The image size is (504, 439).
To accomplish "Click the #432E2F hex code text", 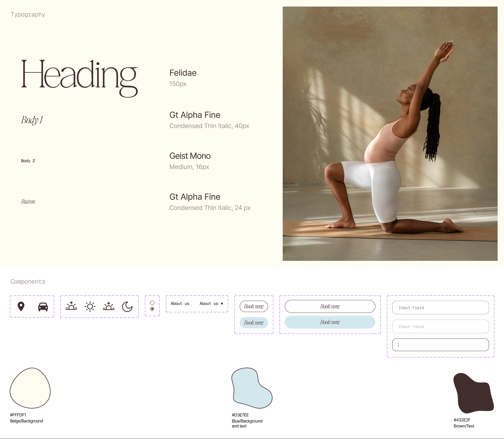I will (462, 420).
